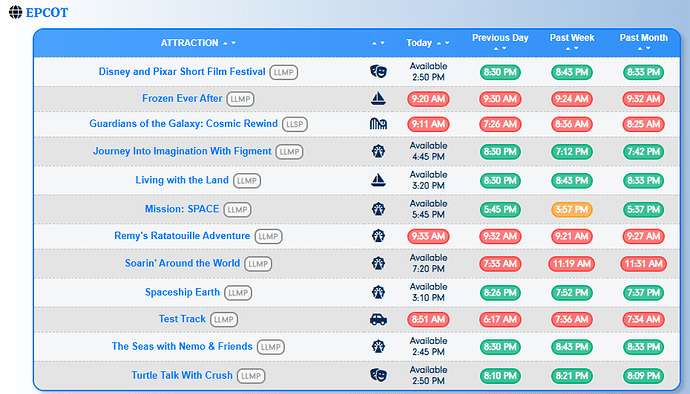The width and height of the screenshot is (690, 394).
Task: Click LLMP badge beside Spaceship Earth
Action: click(238, 293)
